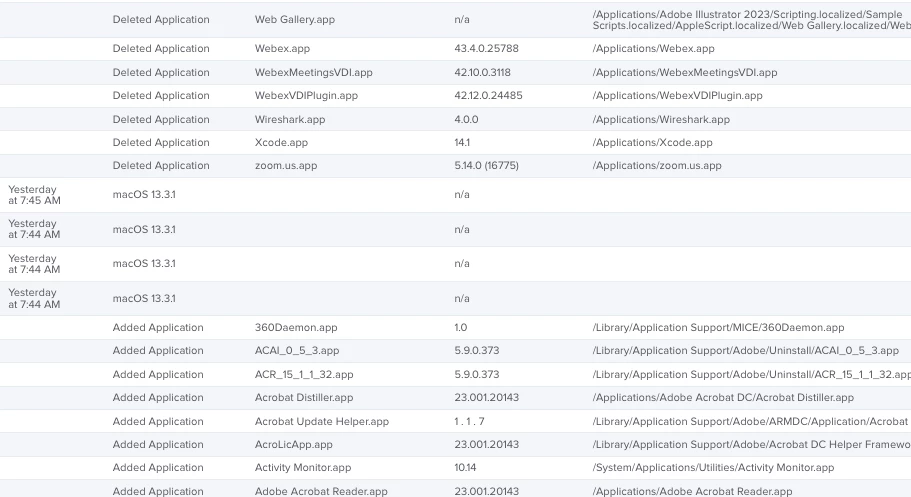
Task: Click Webex.app application name
Action: 282,49
